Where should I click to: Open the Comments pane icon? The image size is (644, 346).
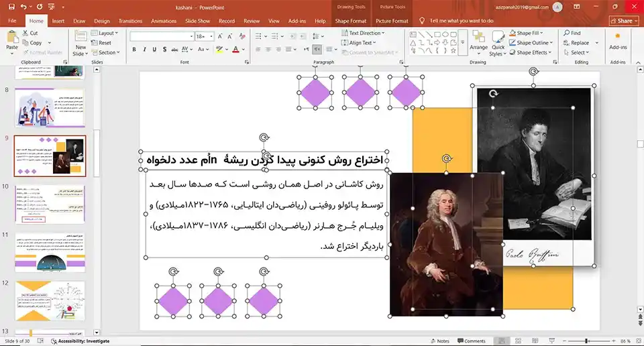coord(460,341)
